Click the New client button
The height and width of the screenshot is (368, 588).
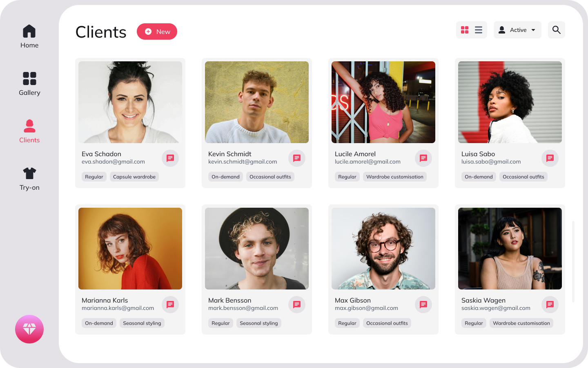157,31
